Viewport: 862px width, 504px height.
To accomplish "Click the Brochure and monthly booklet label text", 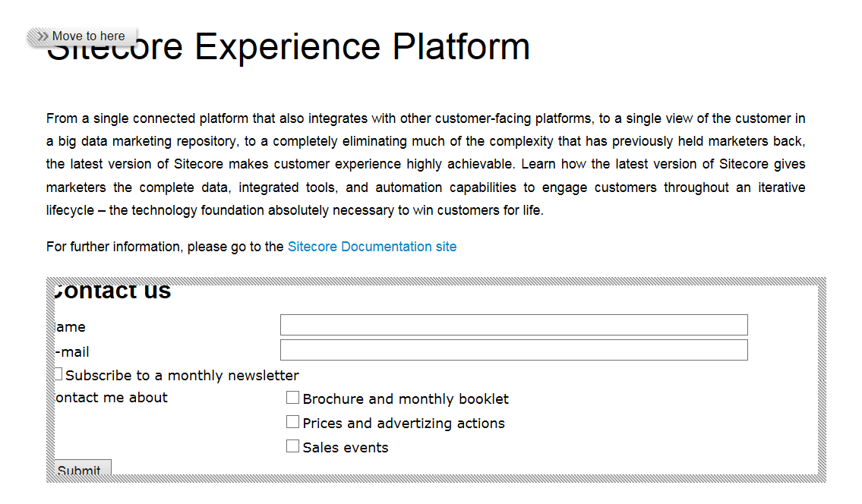I will 406,399.
